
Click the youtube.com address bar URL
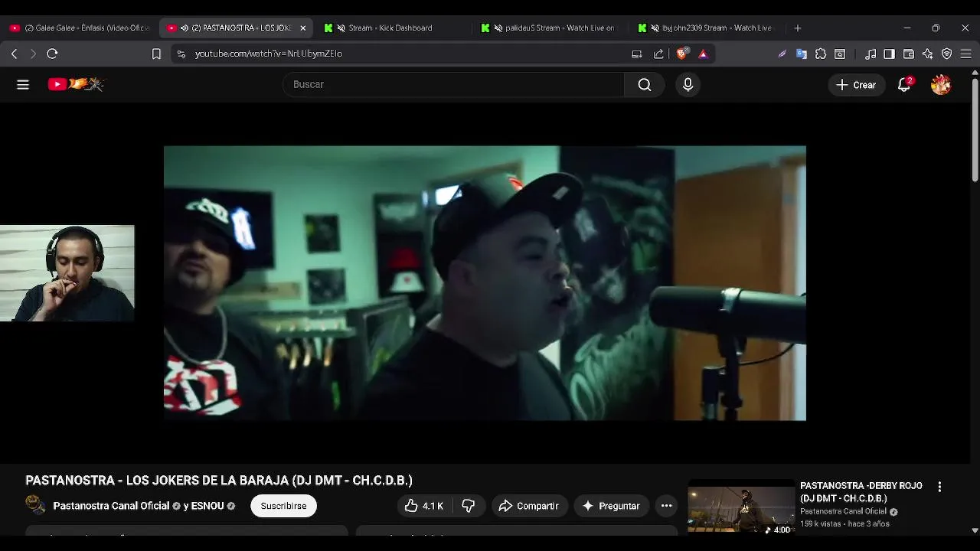(269, 54)
